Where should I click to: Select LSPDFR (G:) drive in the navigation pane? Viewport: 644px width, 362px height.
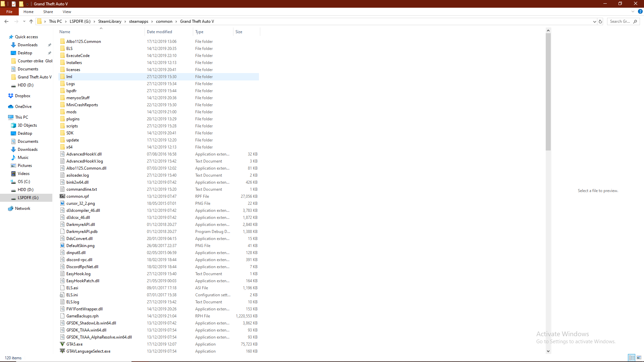pyautogui.click(x=28, y=198)
